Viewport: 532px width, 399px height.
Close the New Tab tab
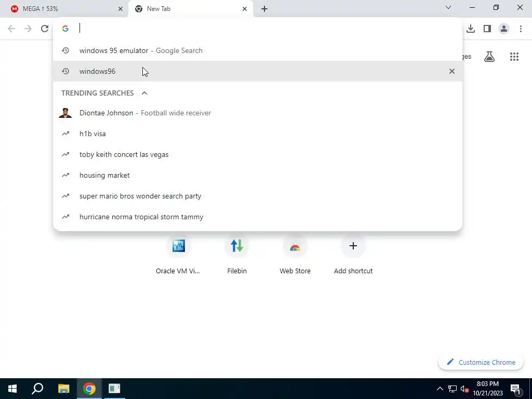tap(245, 9)
